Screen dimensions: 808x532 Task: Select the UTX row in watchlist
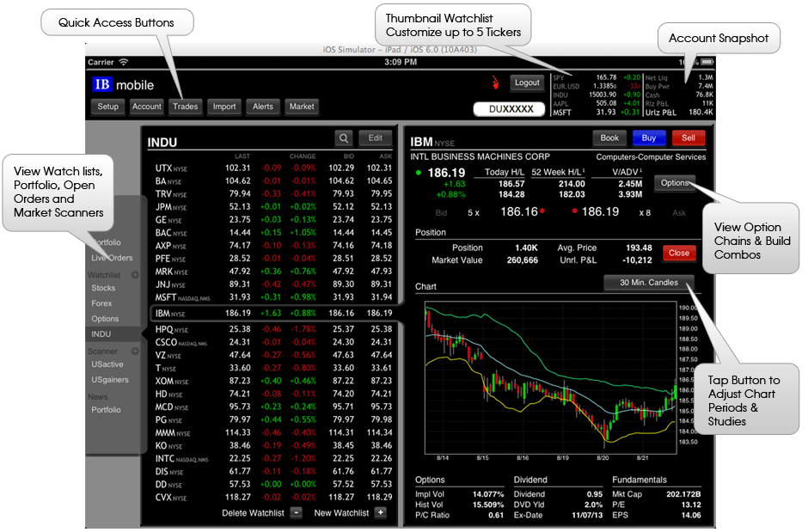coord(273,168)
